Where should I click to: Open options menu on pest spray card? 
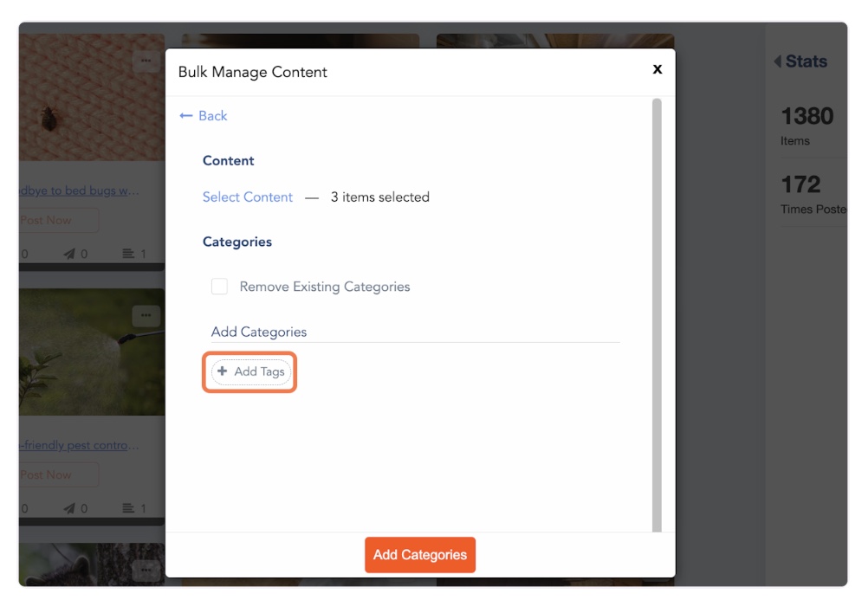[x=145, y=315]
